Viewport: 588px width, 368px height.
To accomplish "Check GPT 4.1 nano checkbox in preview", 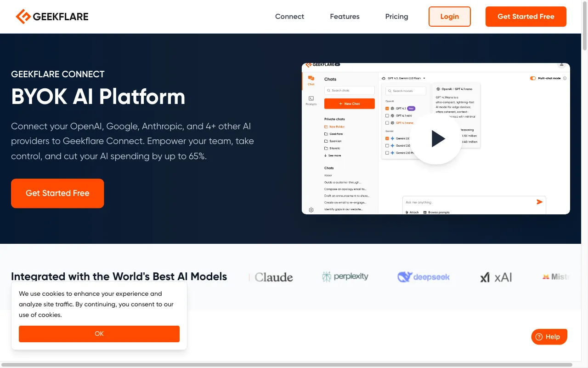I will pos(387,123).
